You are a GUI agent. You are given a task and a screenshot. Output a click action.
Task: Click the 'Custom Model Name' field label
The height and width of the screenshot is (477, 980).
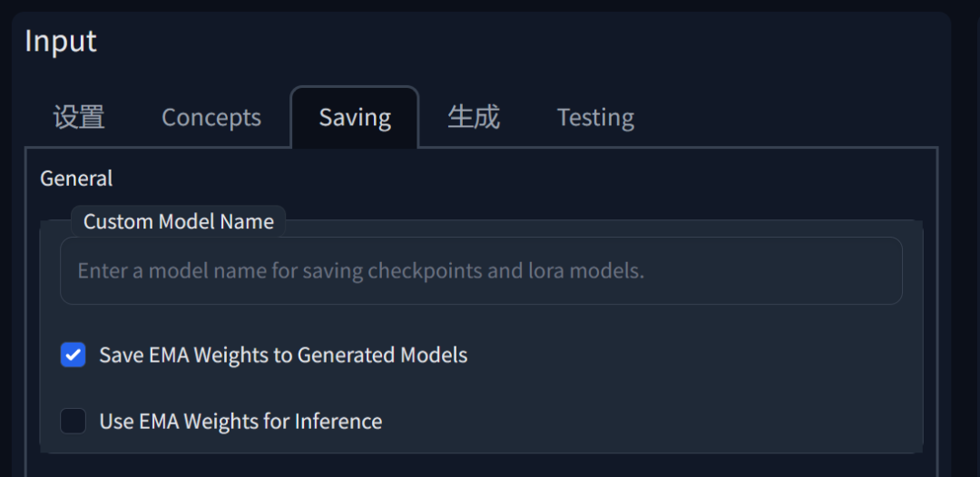[179, 221]
